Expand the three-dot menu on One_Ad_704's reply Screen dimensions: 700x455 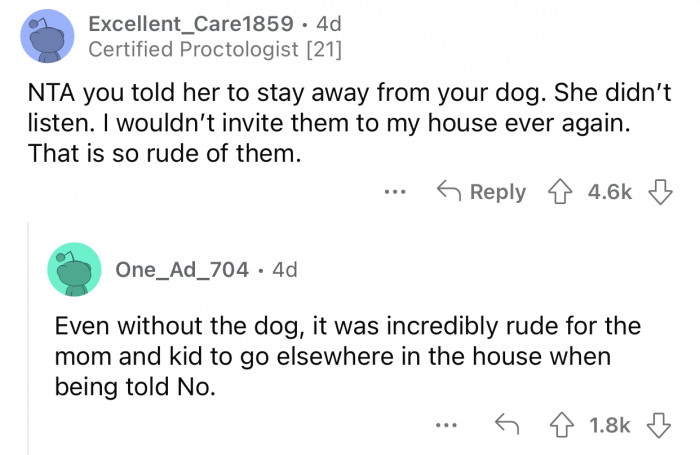447,426
